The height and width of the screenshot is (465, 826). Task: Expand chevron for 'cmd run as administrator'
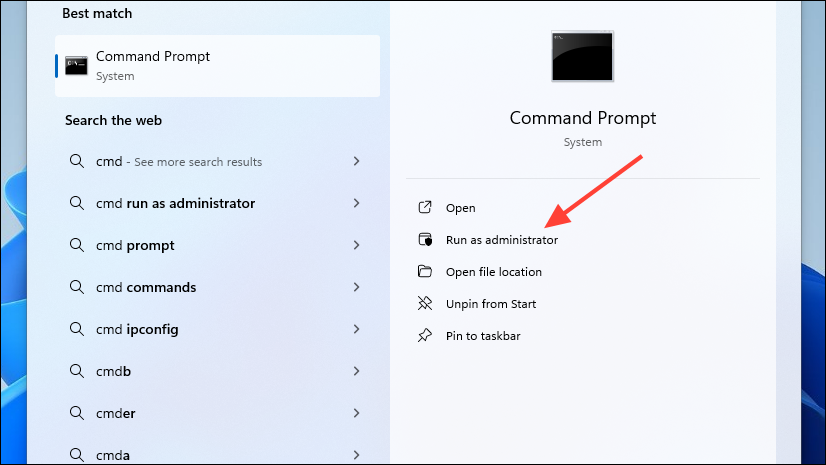(x=357, y=203)
